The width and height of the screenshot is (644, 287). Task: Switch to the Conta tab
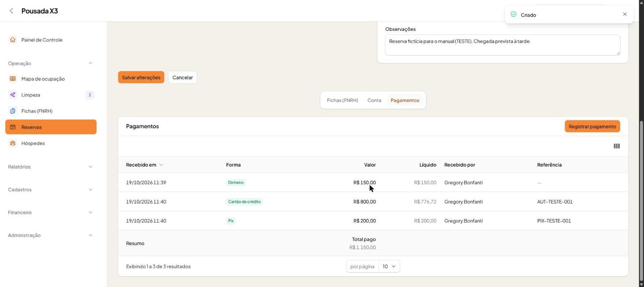(374, 100)
